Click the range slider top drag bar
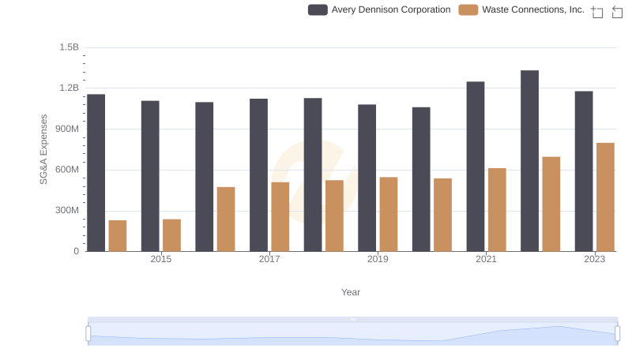 (x=352, y=319)
